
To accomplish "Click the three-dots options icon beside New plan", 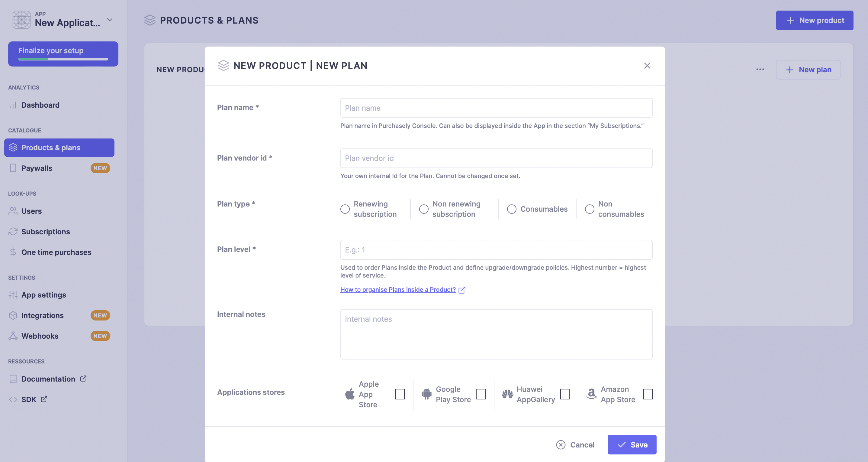I will coord(760,70).
